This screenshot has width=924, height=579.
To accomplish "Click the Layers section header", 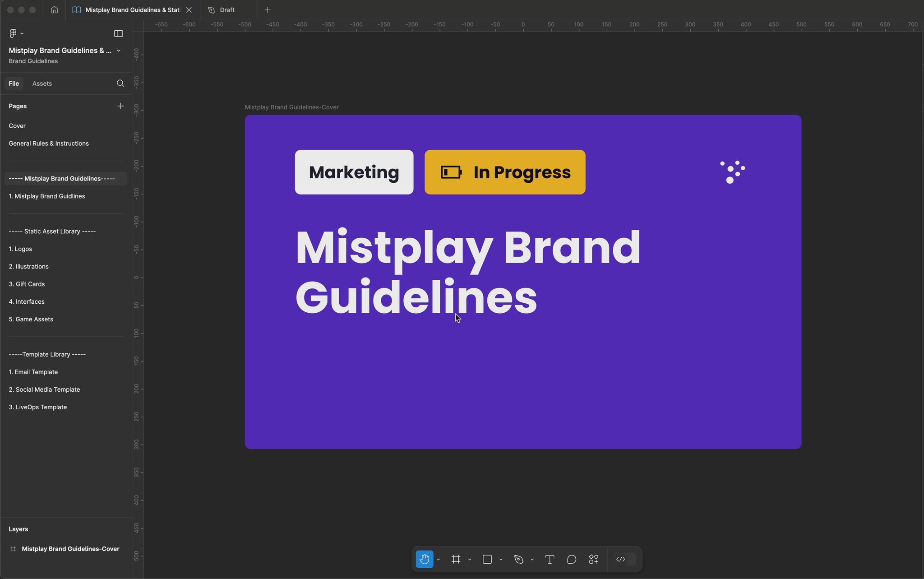I will (x=18, y=529).
